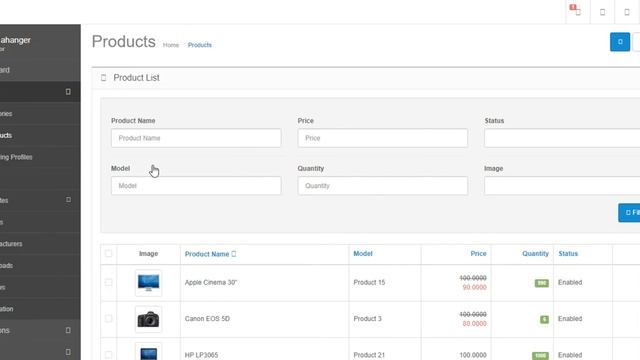Click the Canon EOS 5D camera thumbnail

click(149, 319)
